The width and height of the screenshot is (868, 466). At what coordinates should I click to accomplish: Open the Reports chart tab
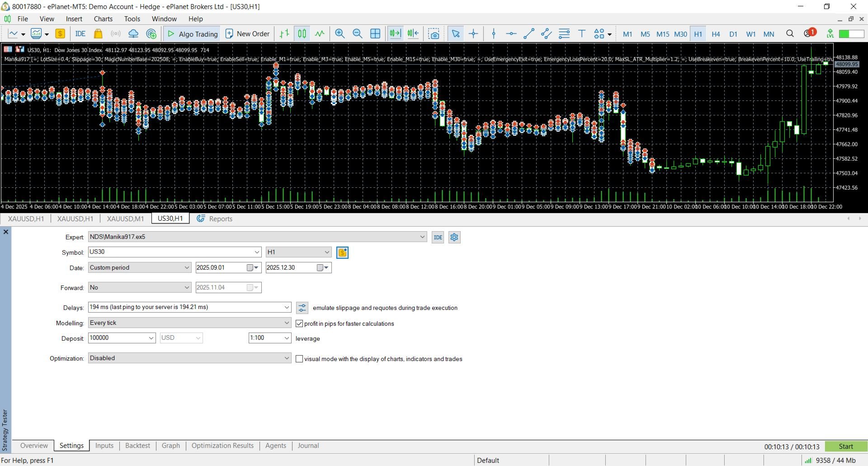[x=215, y=219]
